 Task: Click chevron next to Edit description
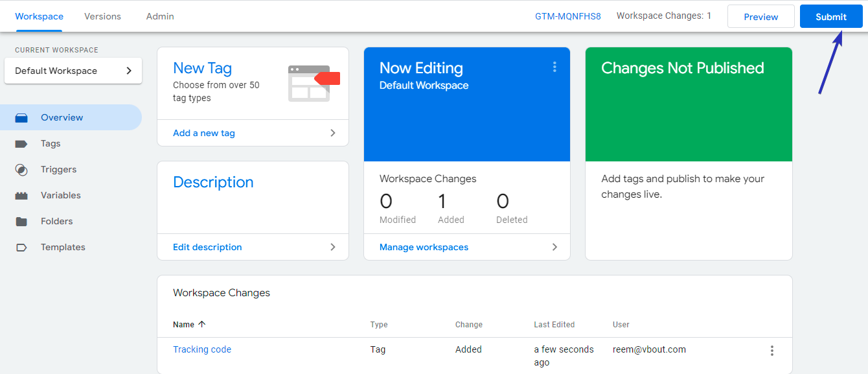(333, 247)
